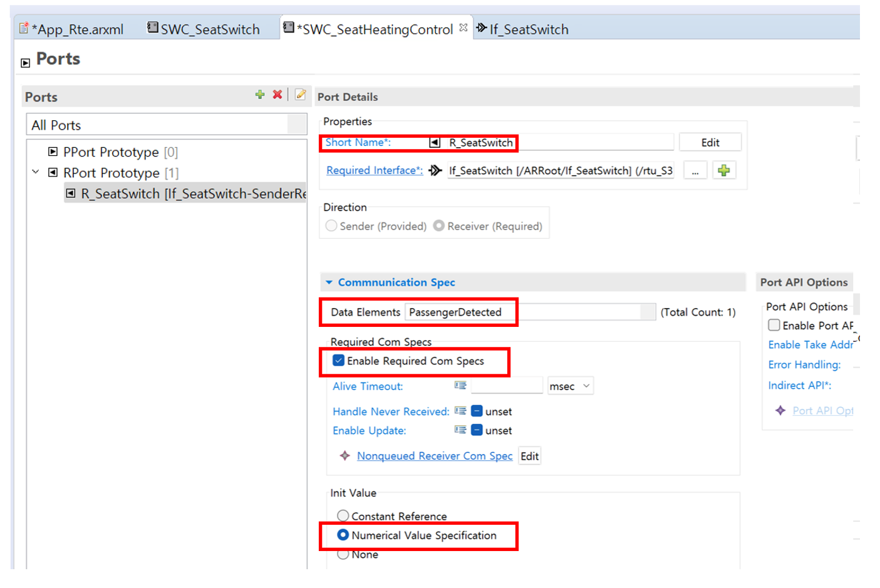
Task: Click the Ports section header toggle icon
Action: (26, 63)
